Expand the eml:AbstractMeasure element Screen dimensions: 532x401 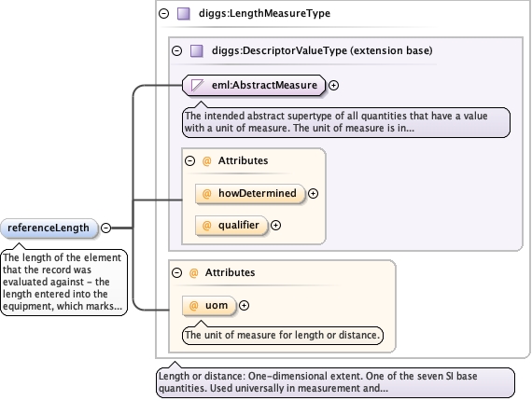334,86
